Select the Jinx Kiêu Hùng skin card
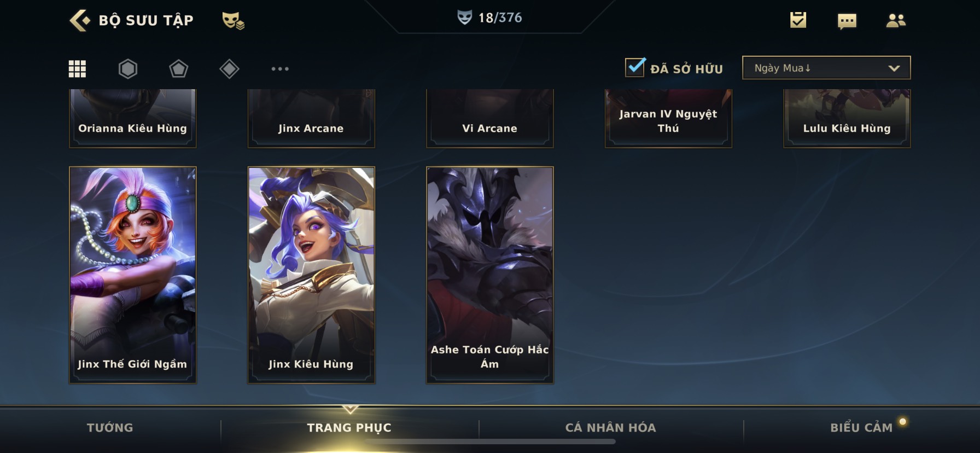Viewport: 980px width, 453px height. tap(311, 275)
